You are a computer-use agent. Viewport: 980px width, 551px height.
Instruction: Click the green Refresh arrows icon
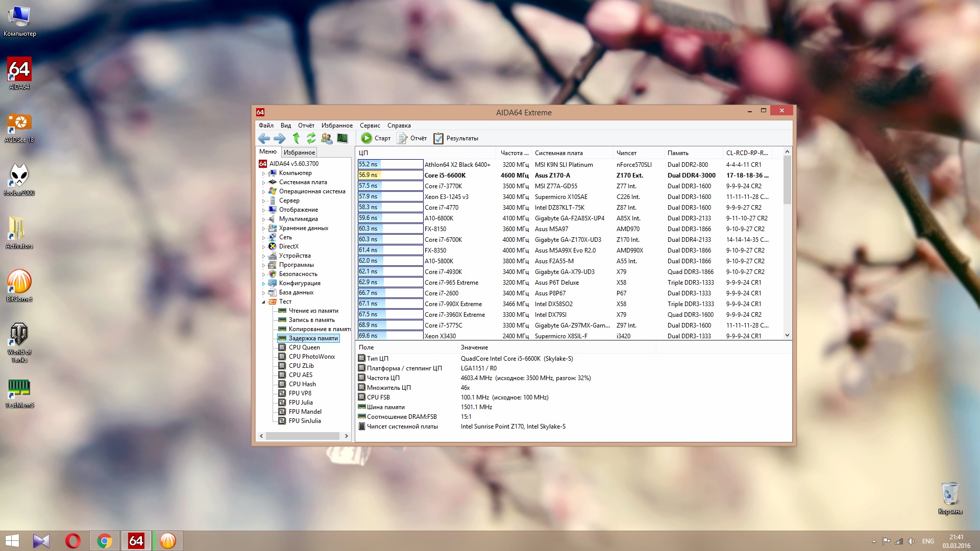[311, 138]
